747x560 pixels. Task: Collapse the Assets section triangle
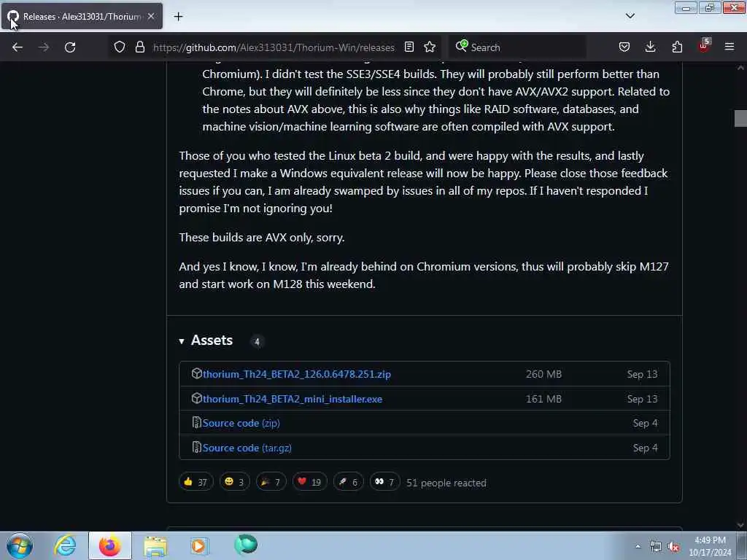click(x=182, y=341)
